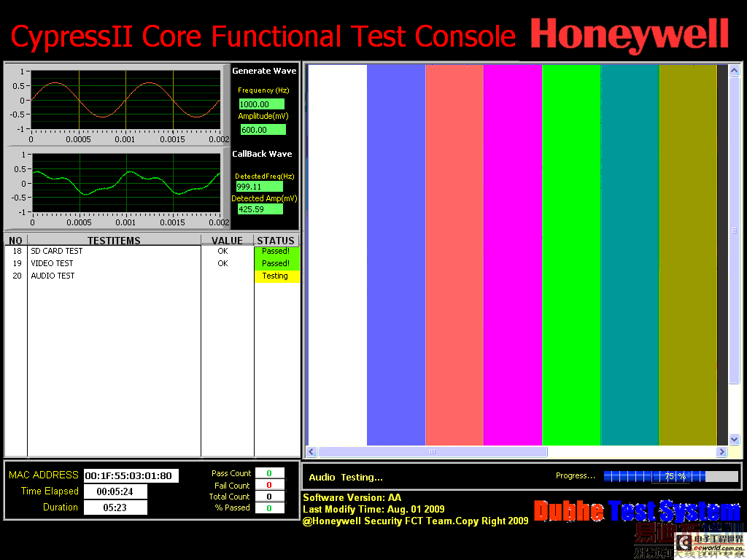Click the horizontal scroll right arrow
747x560 pixels.
pyautogui.click(x=721, y=451)
